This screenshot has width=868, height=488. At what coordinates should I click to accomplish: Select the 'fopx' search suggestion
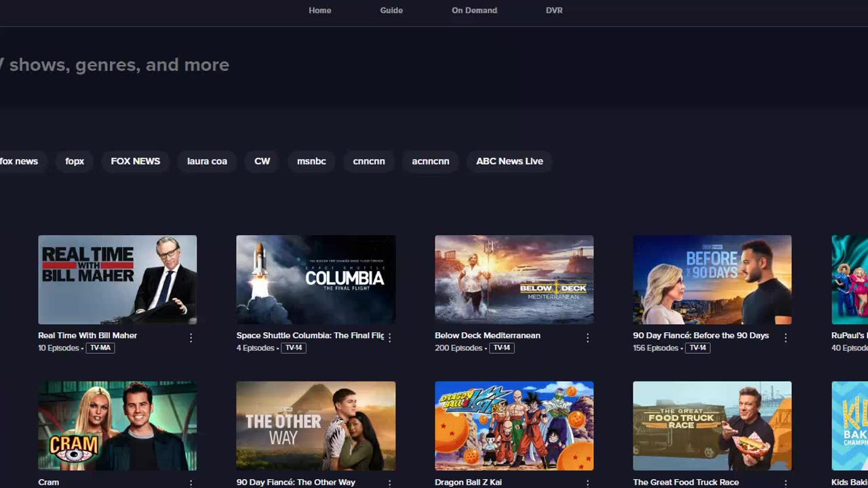pos(75,161)
